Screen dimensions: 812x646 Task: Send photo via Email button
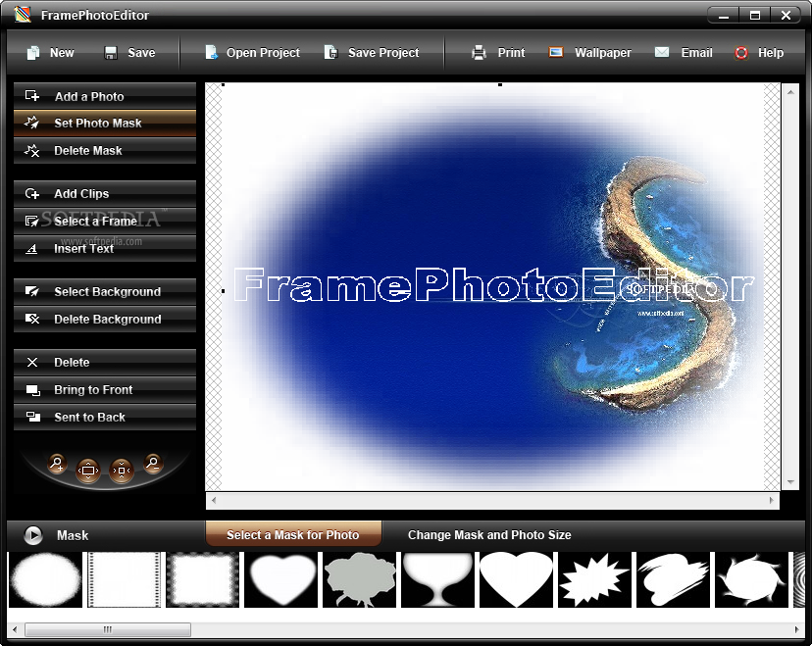(684, 53)
